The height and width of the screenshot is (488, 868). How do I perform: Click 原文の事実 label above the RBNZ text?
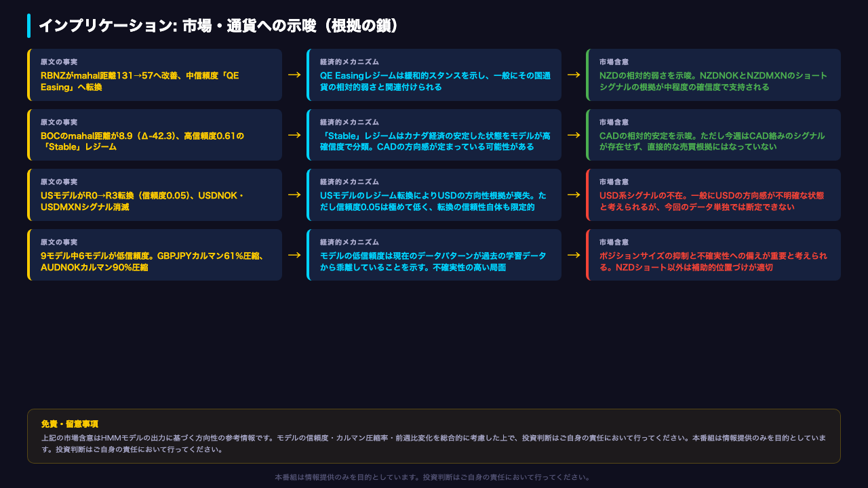(x=59, y=62)
